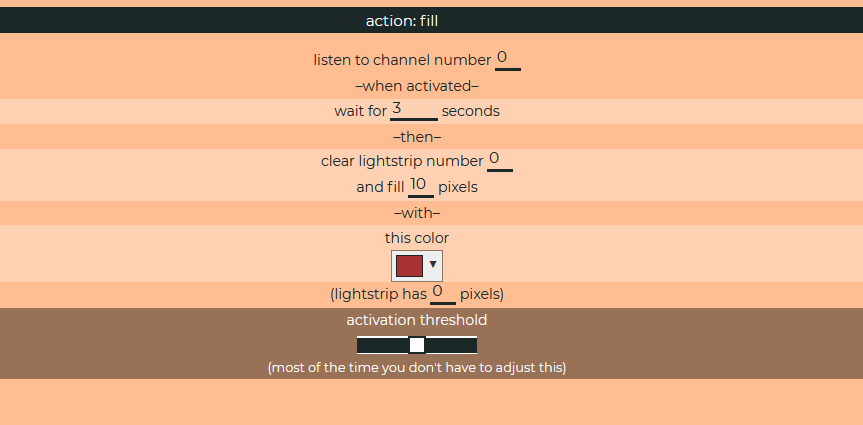Click the "clear lightstrip number" label

[x=402, y=161]
